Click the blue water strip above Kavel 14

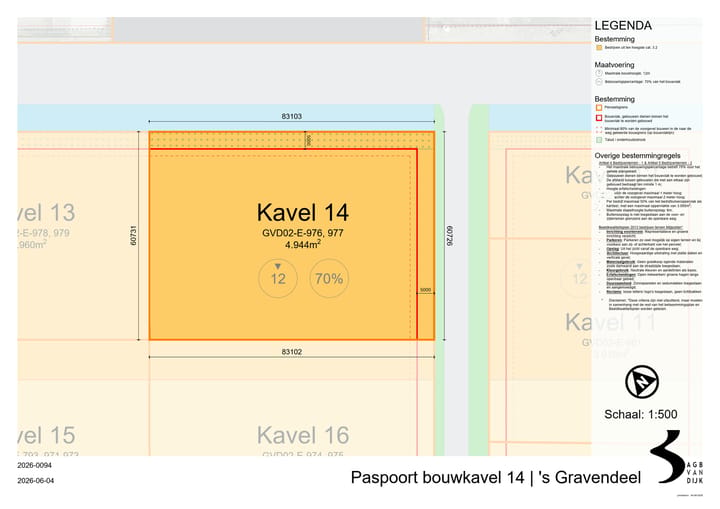(225, 117)
